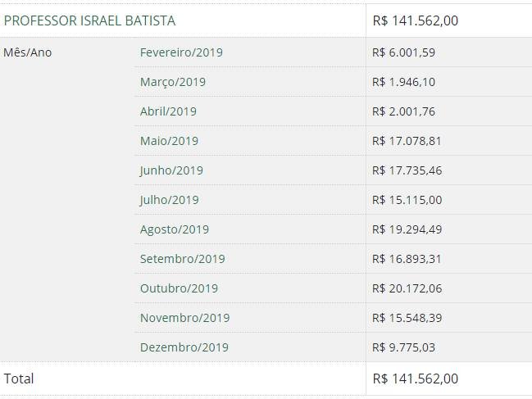The height and width of the screenshot is (399, 532).
Task: Click the R$ 6.001,59 value cell
Action: pyautogui.click(x=403, y=52)
